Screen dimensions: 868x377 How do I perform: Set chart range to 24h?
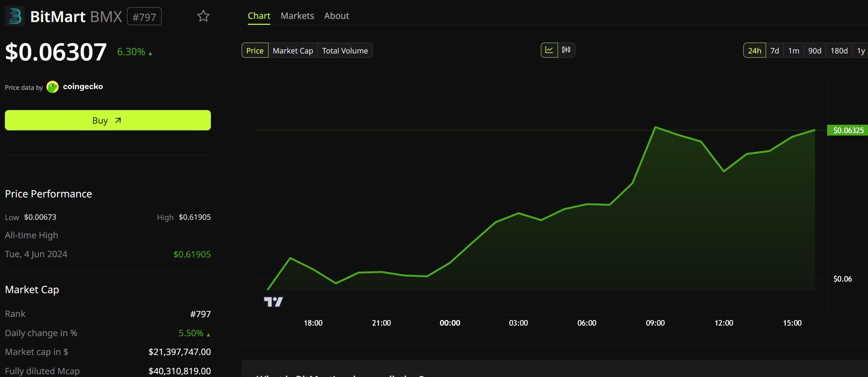(755, 50)
